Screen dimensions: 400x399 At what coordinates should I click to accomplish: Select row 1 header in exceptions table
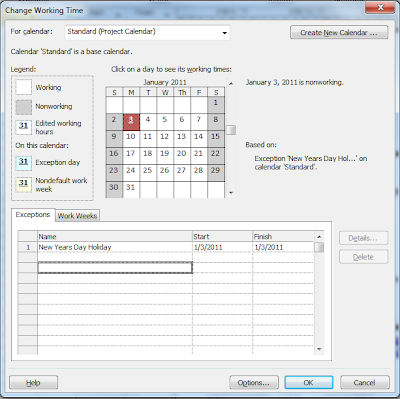[x=28, y=247]
